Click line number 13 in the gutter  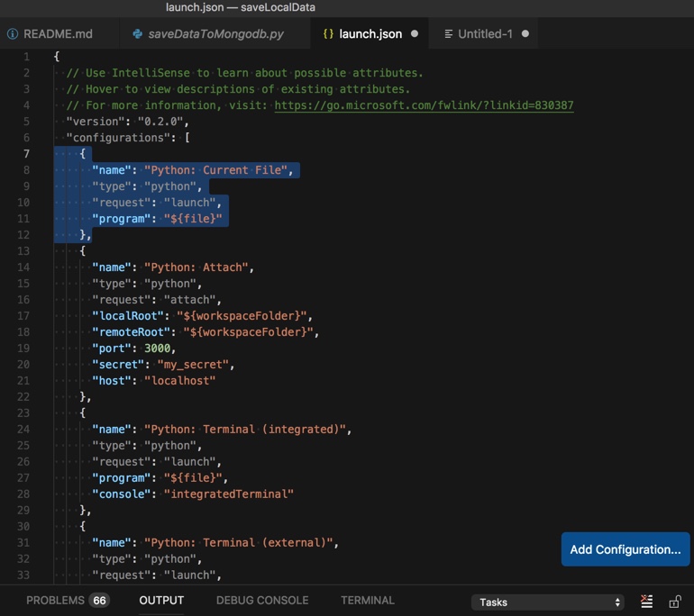tap(23, 250)
